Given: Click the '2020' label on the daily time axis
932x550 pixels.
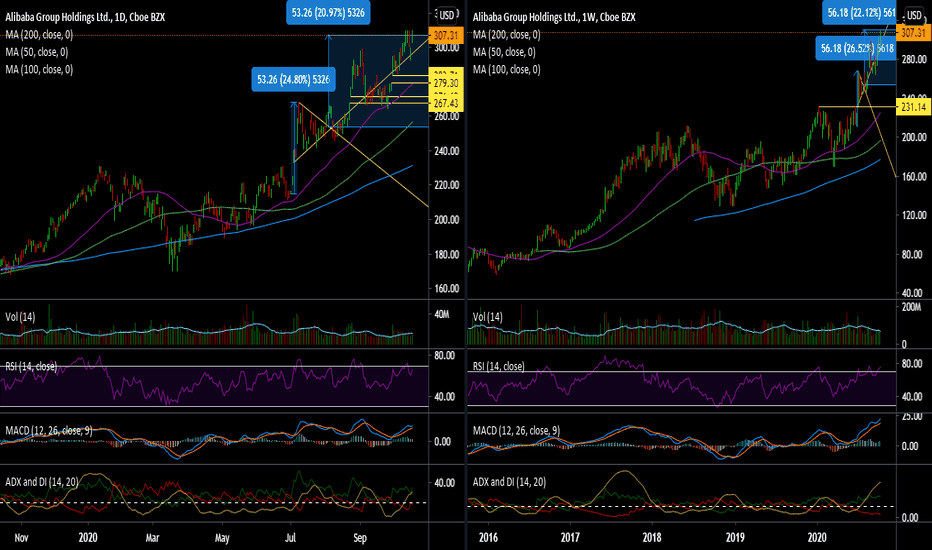Looking at the screenshot, I should 88,538.
